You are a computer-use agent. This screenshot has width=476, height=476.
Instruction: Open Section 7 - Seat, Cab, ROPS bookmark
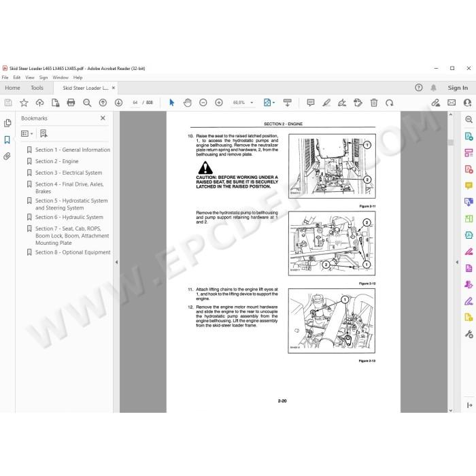coord(72,236)
